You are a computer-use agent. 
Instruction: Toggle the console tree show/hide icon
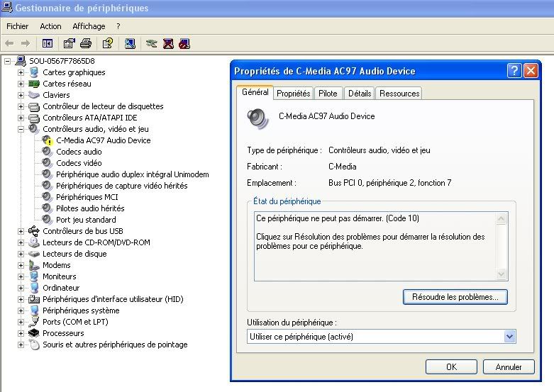tap(48, 43)
